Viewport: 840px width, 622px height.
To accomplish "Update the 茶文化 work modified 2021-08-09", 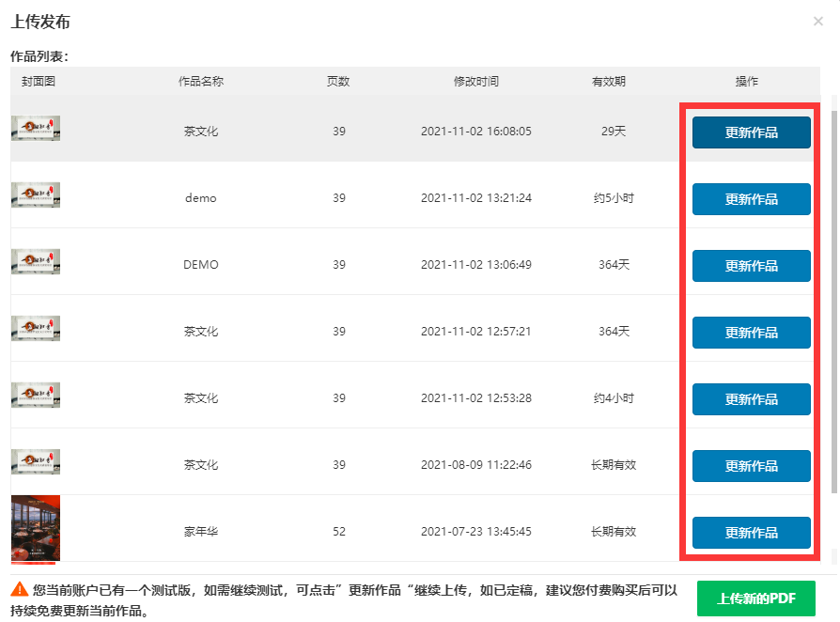I will 751,466.
